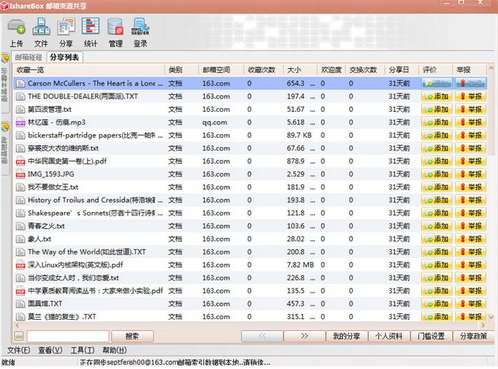
Task: Click 添加 button for 围具馆.TXT row
Action: (437, 304)
